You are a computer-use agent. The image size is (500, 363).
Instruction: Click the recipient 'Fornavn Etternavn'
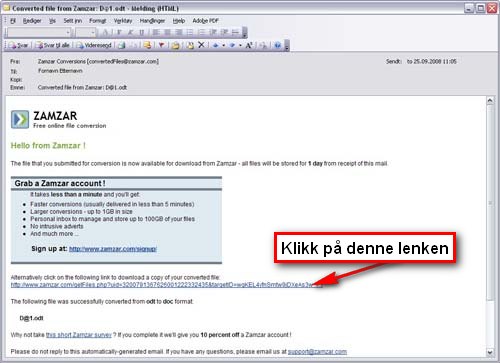coord(60,71)
